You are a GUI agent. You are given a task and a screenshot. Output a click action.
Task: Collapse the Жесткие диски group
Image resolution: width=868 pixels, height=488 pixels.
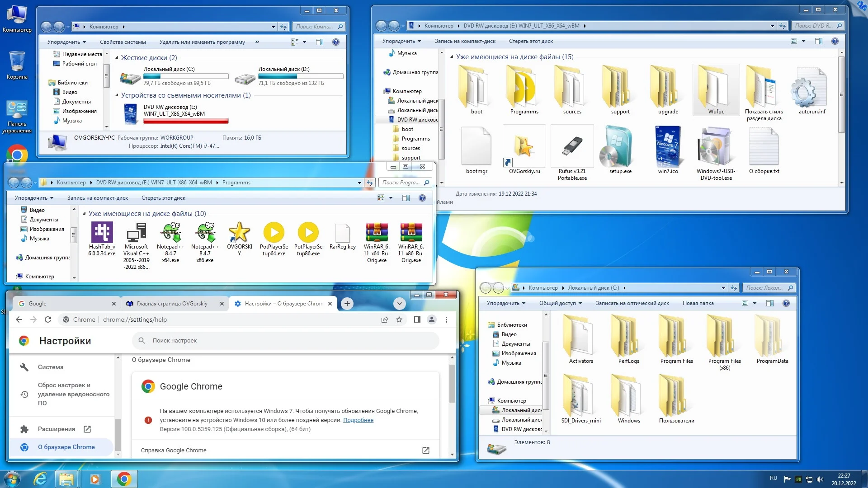pyautogui.click(x=117, y=58)
